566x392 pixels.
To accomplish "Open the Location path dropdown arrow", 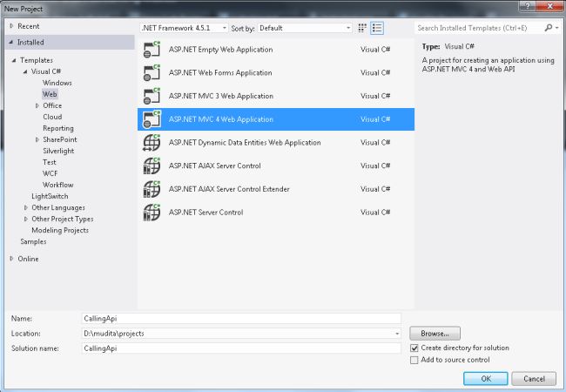I will click(x=397, y=334).
